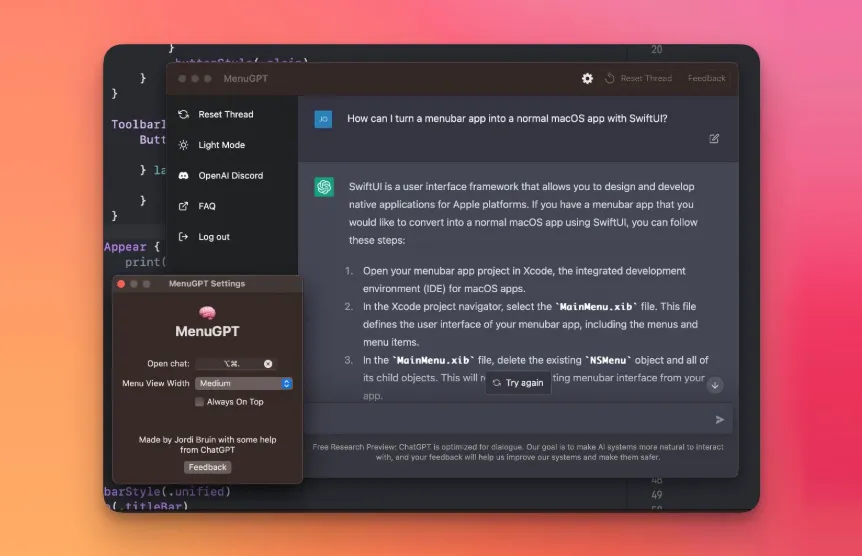862x556 pixels.
Task: Clear the Open chat shortcut with X icon
Action: point(268,364)
